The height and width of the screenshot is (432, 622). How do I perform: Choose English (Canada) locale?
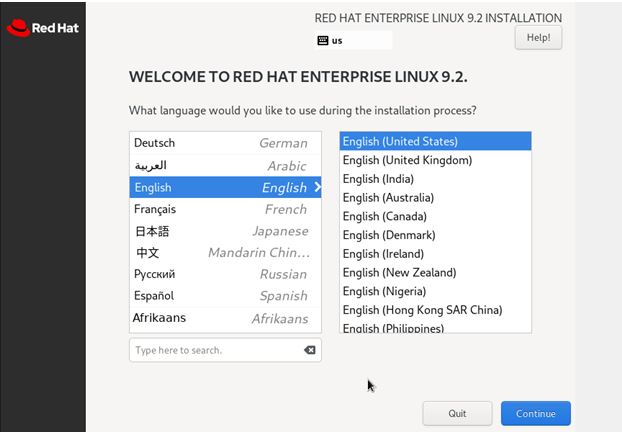[x=435, y=216]
